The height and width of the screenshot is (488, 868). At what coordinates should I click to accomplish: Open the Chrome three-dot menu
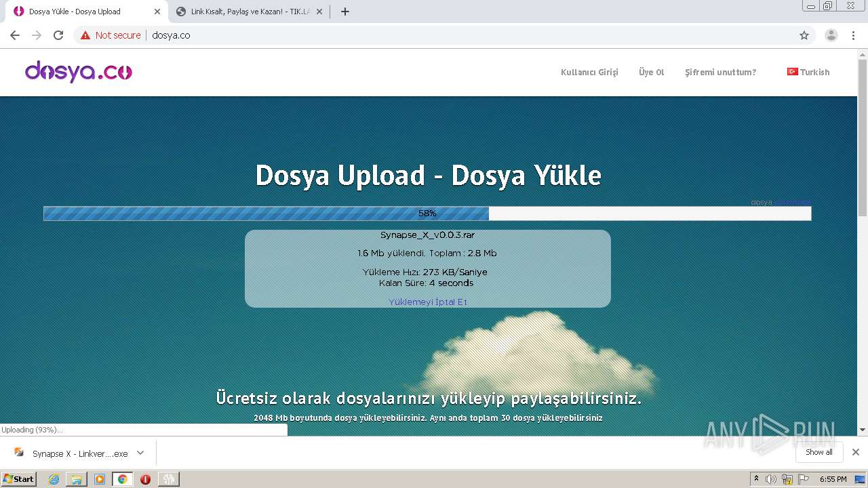point(853,35)
